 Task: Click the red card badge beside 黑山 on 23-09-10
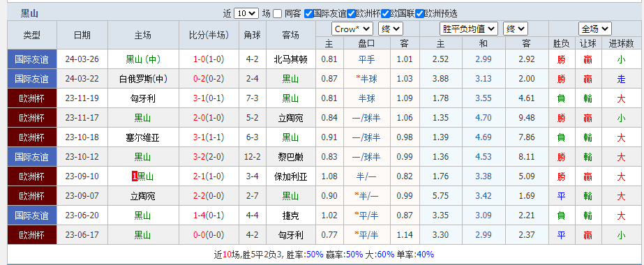[134, 177]
